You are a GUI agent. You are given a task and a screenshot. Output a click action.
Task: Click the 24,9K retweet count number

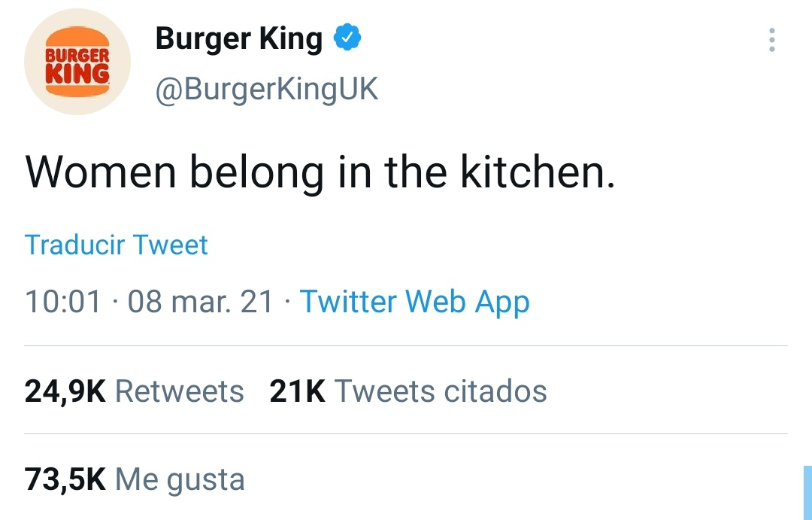point(65,391)
